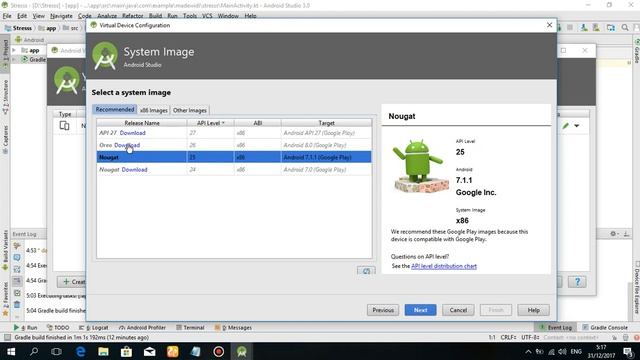The height and width of the screenshot is (360, 640).
Task: Switch to the Other Images tab
Action: 190,110
